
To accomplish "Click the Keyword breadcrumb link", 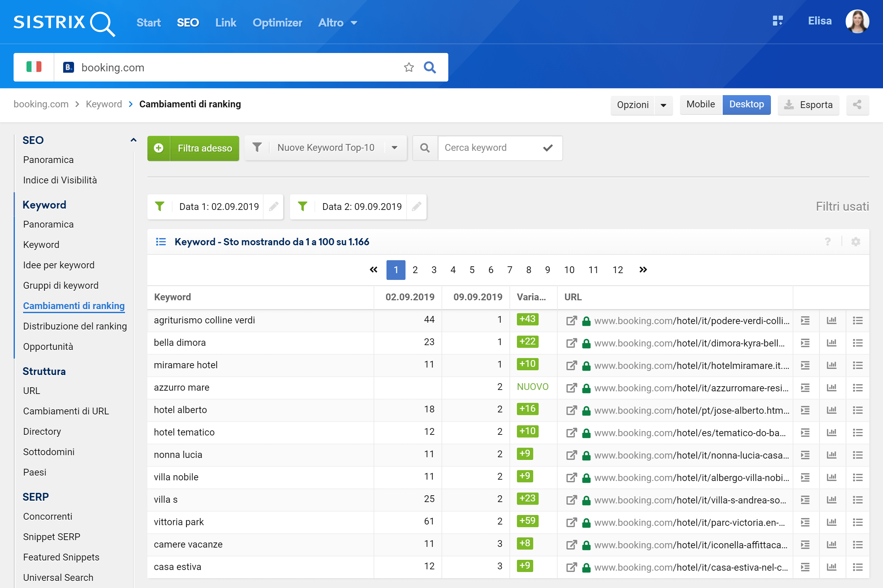I will (x=104, y=104).
